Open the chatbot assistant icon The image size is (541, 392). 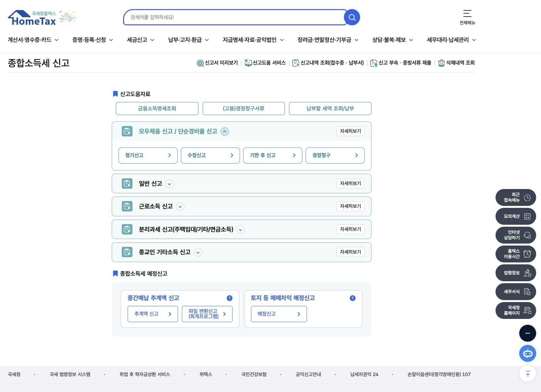tap(528, 353)
